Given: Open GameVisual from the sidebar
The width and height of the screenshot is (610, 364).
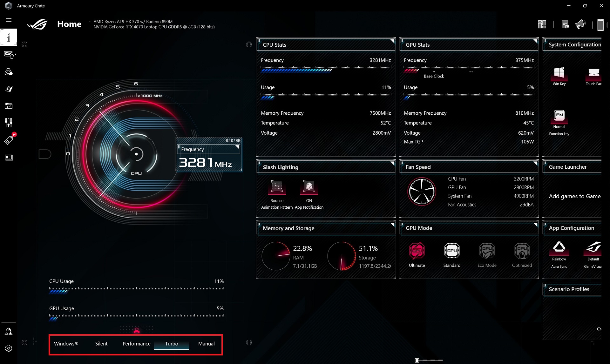Looking at the screenshot, I should tap(9, 89).
